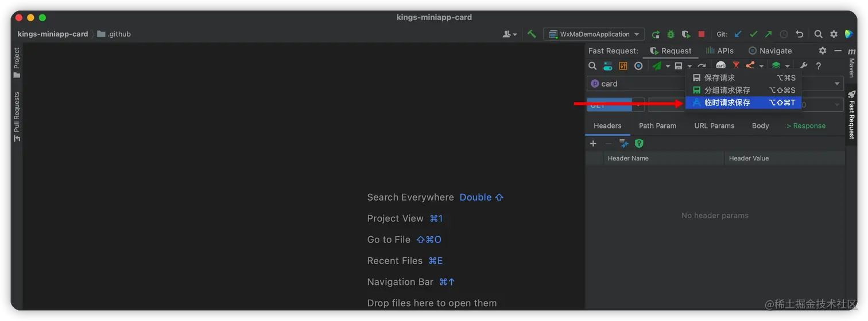Click the colorful toolbox icon at the toolbar end
The image size is (868, 321).
848,34
